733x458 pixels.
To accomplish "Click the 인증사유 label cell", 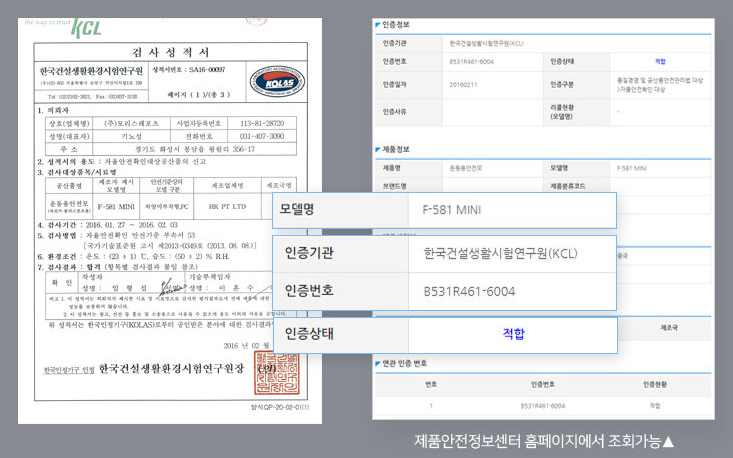I will point(409,112).
